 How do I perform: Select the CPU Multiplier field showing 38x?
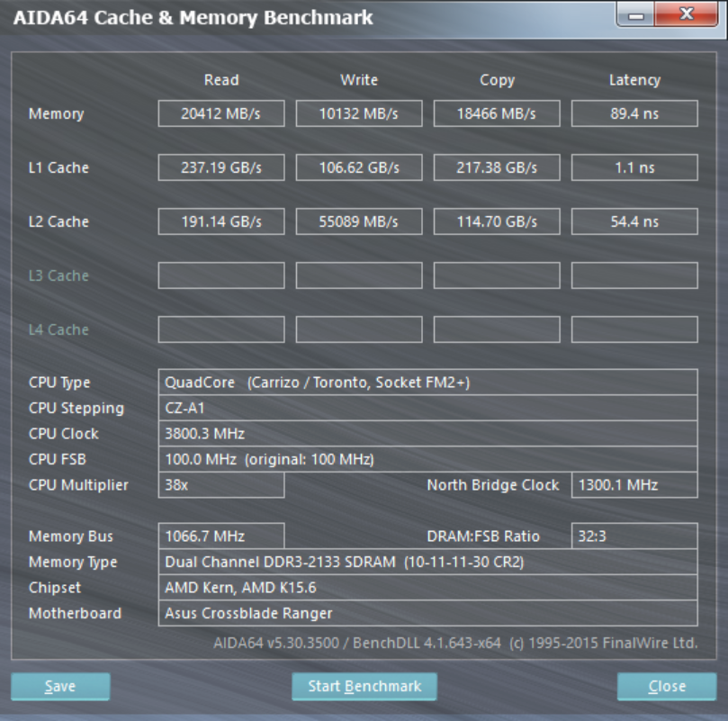click(x=220, y=484)
